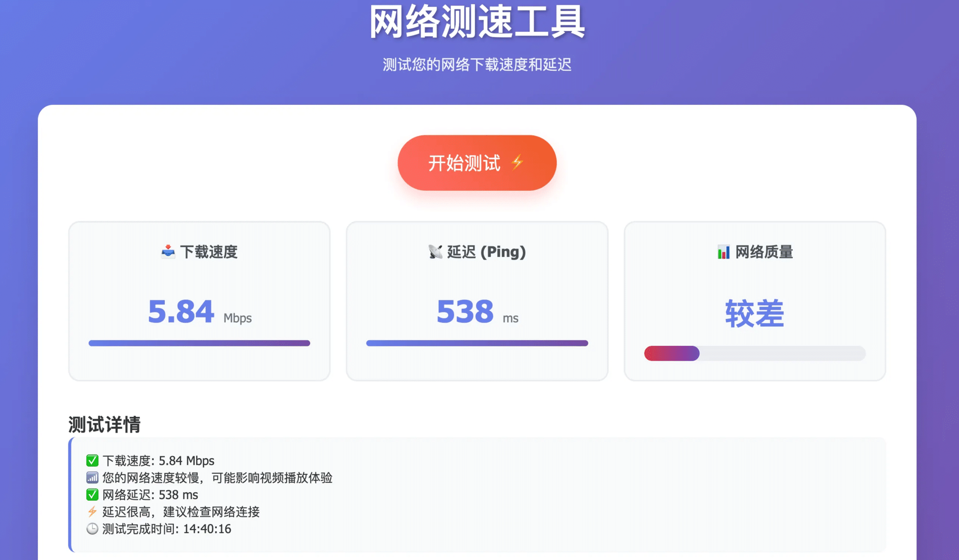The image size is (959, 560).
Task: Click the 测试详情 section heading
Action: coord(103,425)
